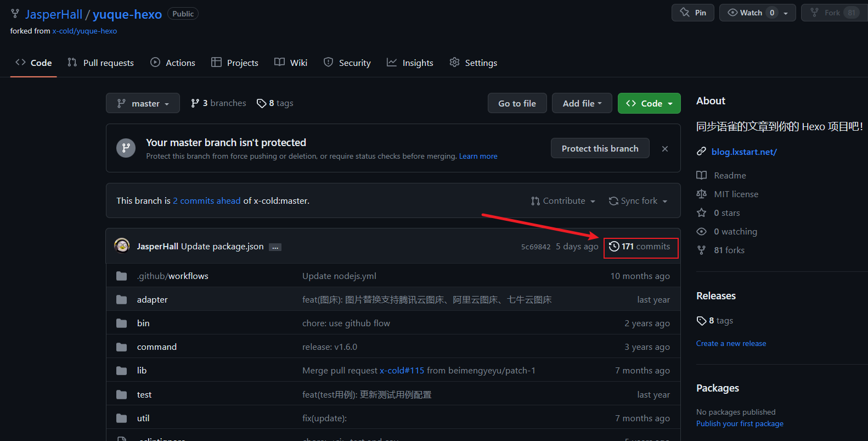Click the util folder icon
Viewport: 868px width, 441px height.
click(x=122, y=418)
